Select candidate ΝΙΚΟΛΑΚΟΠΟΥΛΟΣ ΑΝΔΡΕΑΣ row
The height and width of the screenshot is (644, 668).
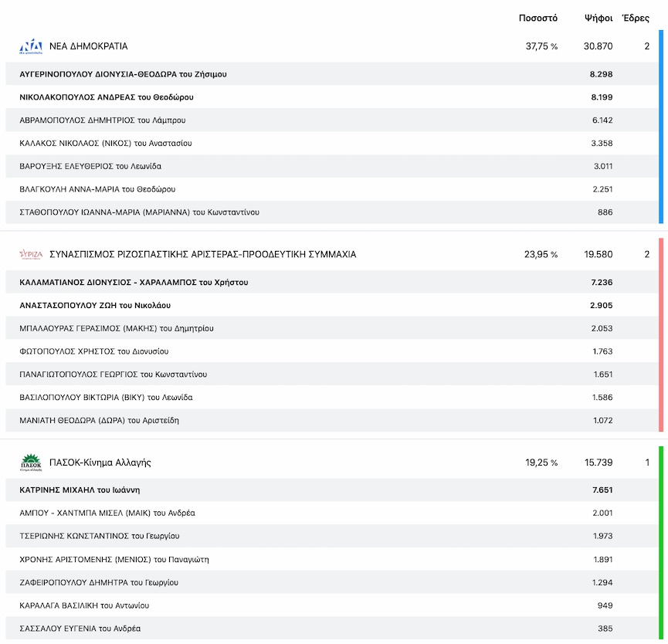point(332,97)
